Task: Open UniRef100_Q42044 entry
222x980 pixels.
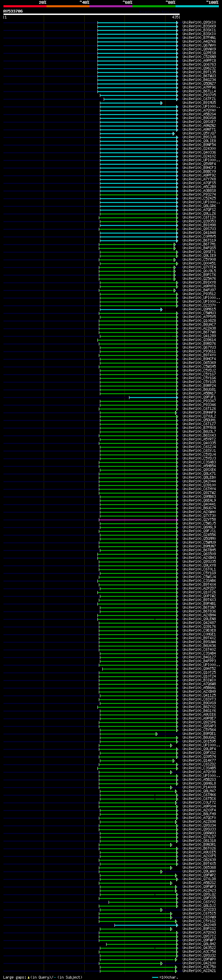Action: (199, 481)
